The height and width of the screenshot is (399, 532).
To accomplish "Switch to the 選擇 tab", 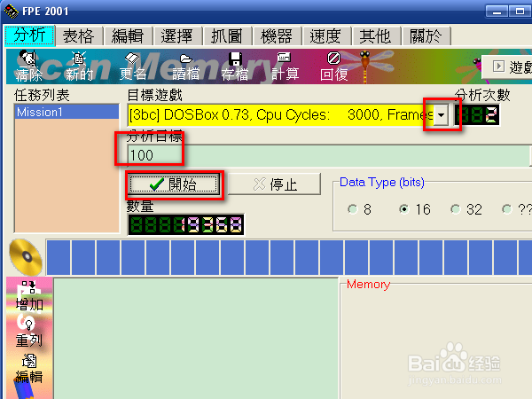I will tap(177, 36).
